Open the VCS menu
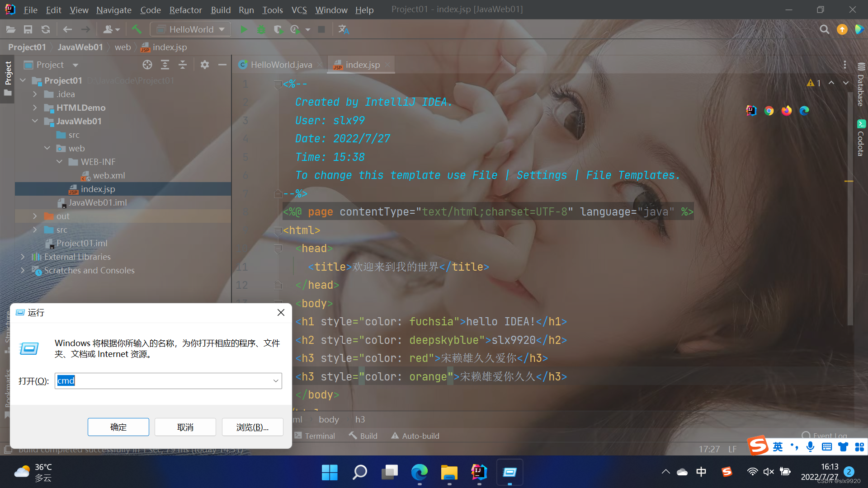This screenshot has width=868, height=488. [299, 9]
